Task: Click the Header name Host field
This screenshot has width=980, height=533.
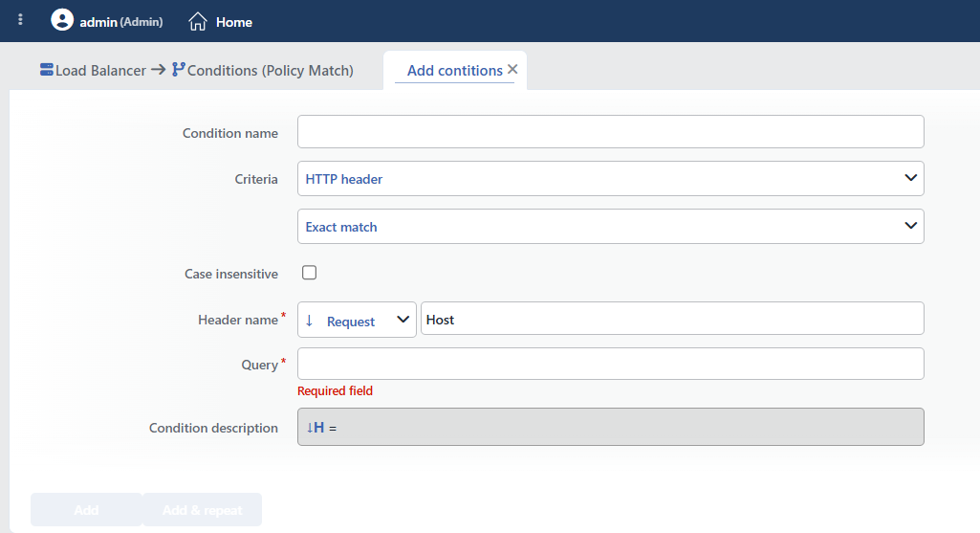Action: (x=672, y=319)
